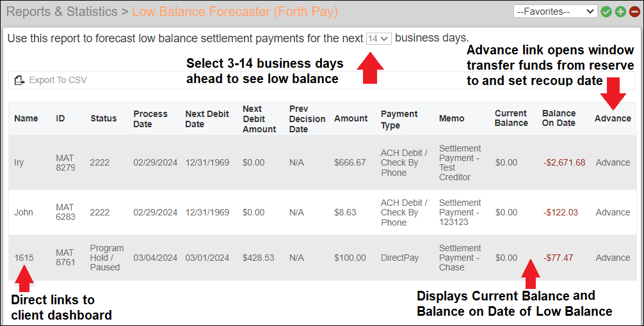This screenshot has height=326, width=644.
Task: Sort by Memo column header
Action: coord(451,118)
